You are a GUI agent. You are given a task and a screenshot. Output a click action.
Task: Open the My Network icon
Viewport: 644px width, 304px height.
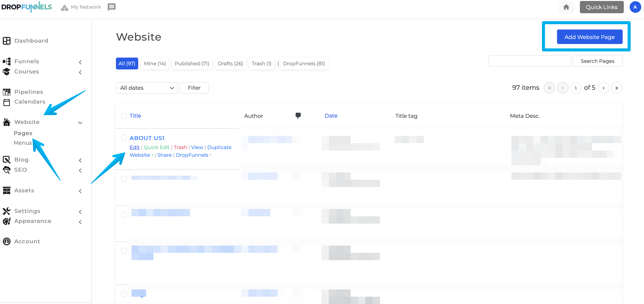(x=65, y=8)
